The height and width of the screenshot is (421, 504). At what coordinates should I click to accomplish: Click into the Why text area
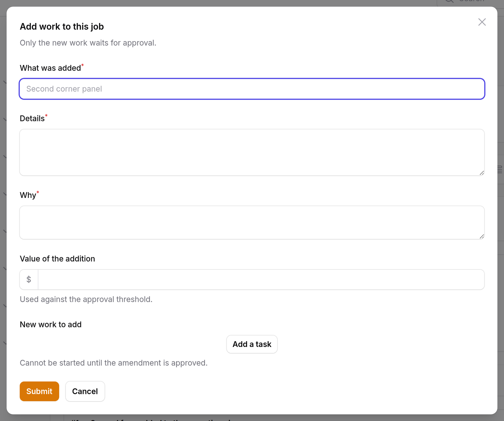tap(252, 222)
